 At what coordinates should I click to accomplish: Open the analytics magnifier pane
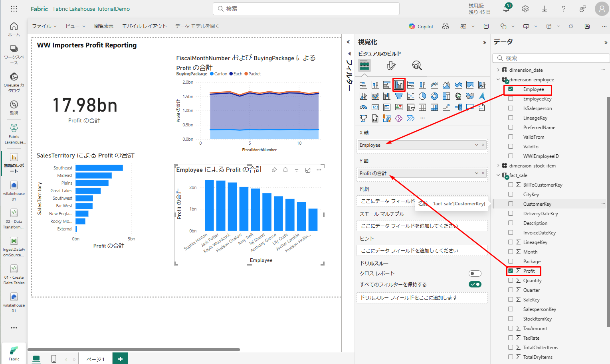pyautogui.click(x=417, y=65)
